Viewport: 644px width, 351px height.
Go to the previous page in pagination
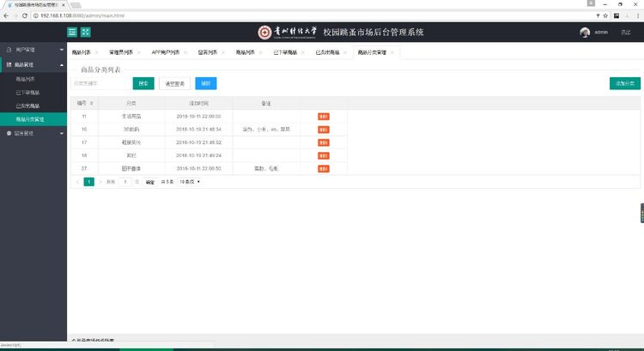(77, 182)
